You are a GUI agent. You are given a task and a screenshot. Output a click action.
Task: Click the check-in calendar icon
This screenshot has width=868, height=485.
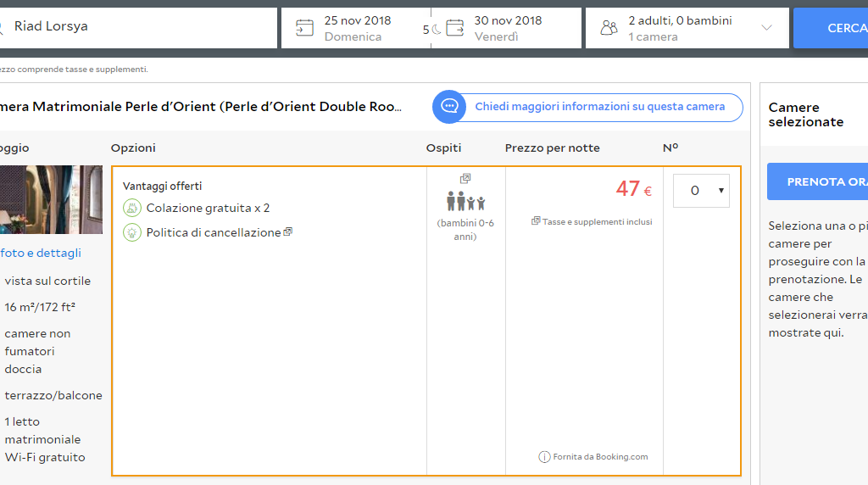point(304,28)
